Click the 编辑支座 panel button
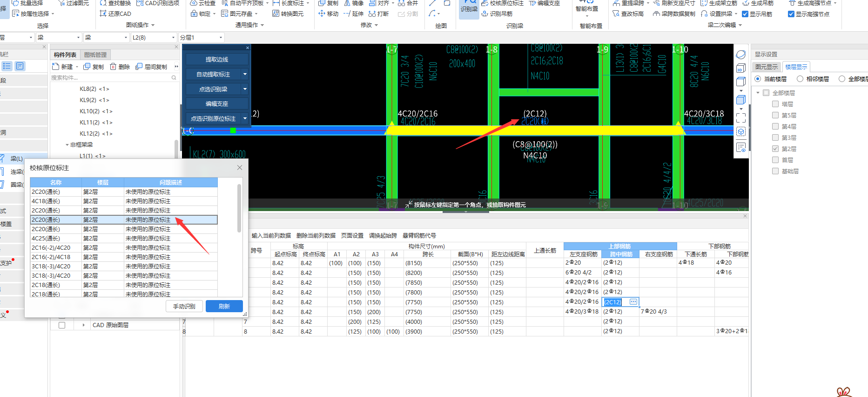868x397 pixels. click(217, 103)
